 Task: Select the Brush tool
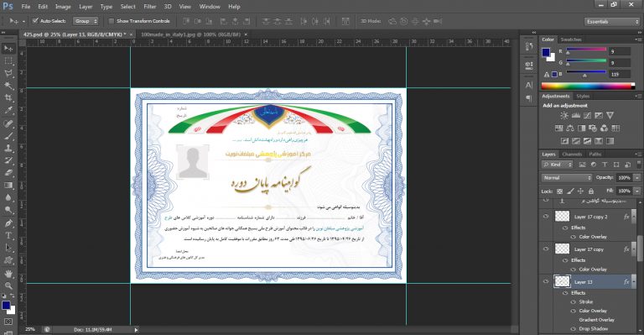[x=8, y=136]
